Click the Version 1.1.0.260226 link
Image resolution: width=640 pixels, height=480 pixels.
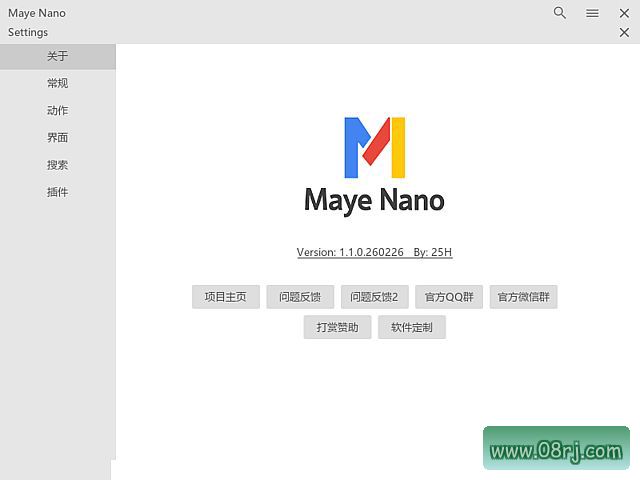tap(350, 252)
